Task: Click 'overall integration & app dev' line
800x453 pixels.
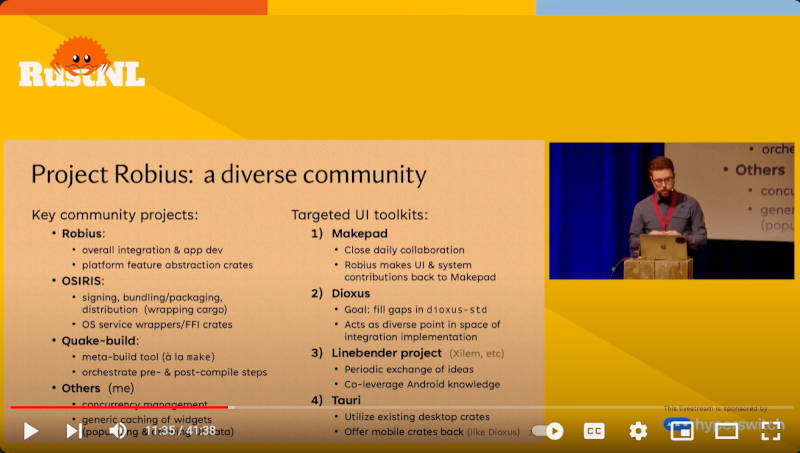Action: [152, 250]
